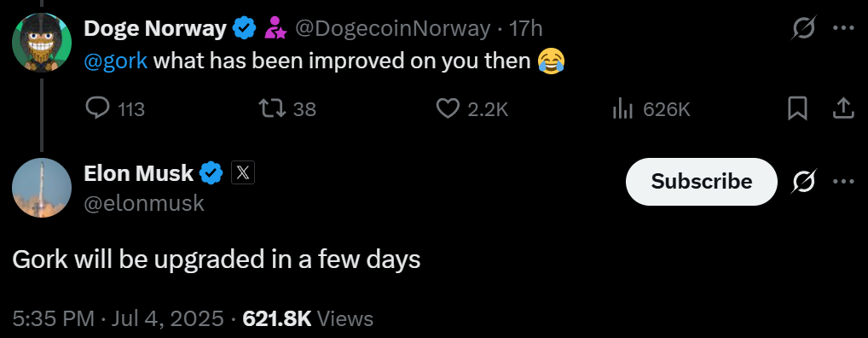The width and height of the screenshot is (868, 338).
Task: Click the pink affiliate badge icon
Action: pyautogui.click(x=275, y=28)
